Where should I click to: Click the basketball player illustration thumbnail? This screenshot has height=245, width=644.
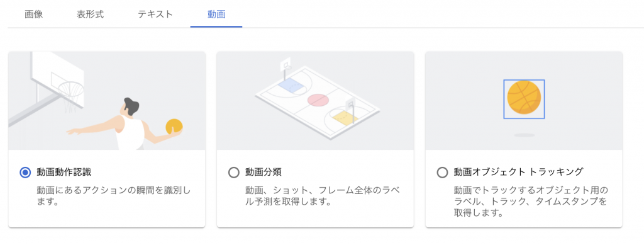pos(107,101)
